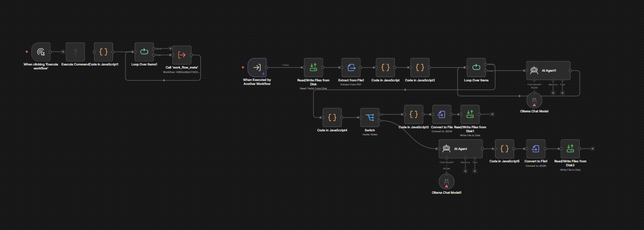644x230 pixels.
Task: Click the 'mode: Rules' label under Switch
Action: (370, 134)
